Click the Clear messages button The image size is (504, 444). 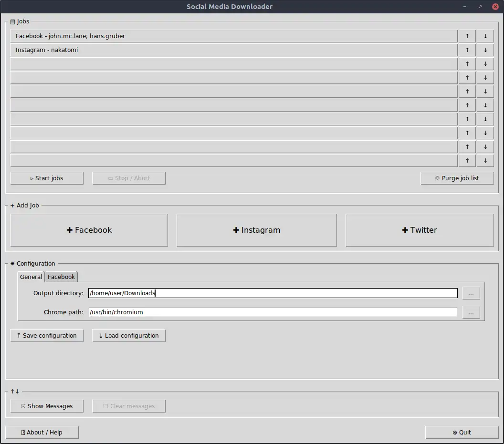click(129, 406)
